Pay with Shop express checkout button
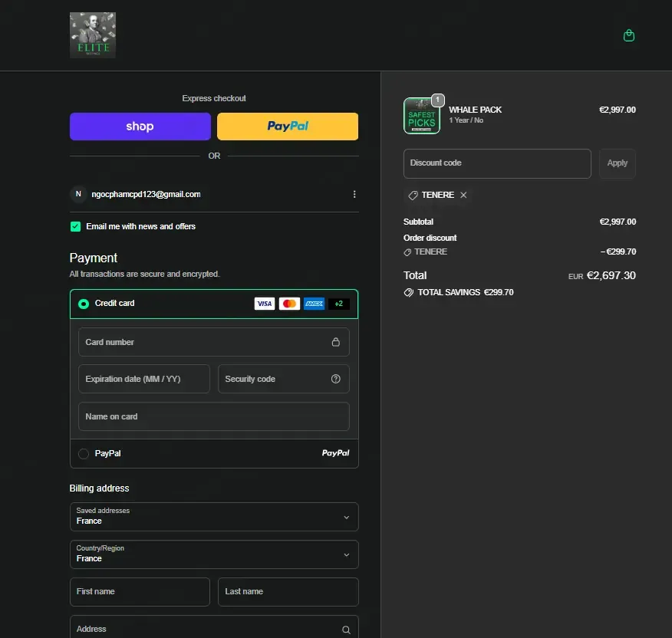 [x=140, y=127]
